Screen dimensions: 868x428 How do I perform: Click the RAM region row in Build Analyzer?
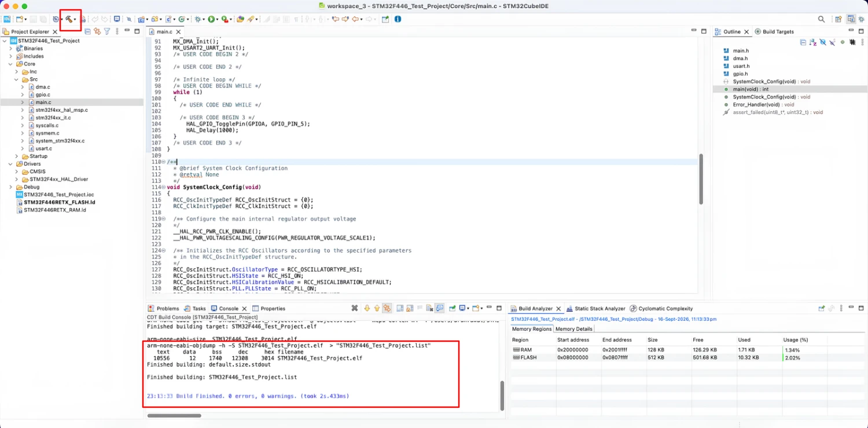(686, 350)
